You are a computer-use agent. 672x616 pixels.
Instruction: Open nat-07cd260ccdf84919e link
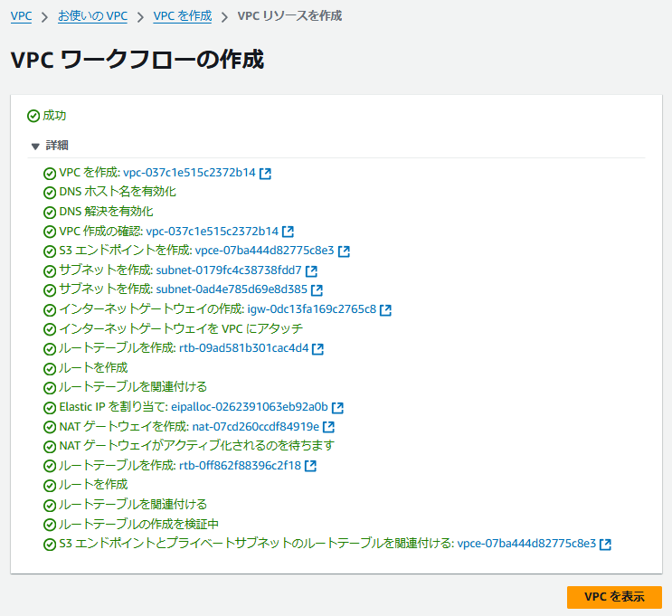pyautogui.click(x=256, y=427)
